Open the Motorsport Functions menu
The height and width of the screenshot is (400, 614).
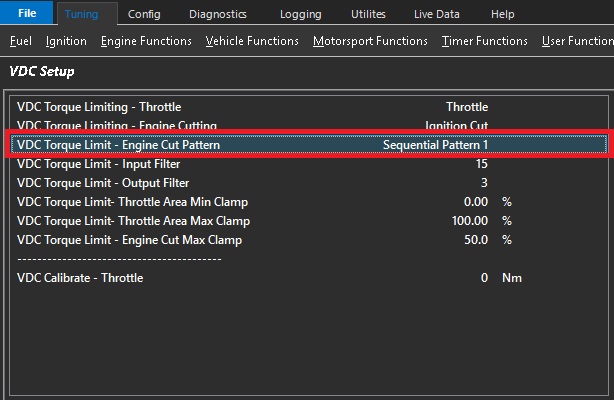(370, 41)
